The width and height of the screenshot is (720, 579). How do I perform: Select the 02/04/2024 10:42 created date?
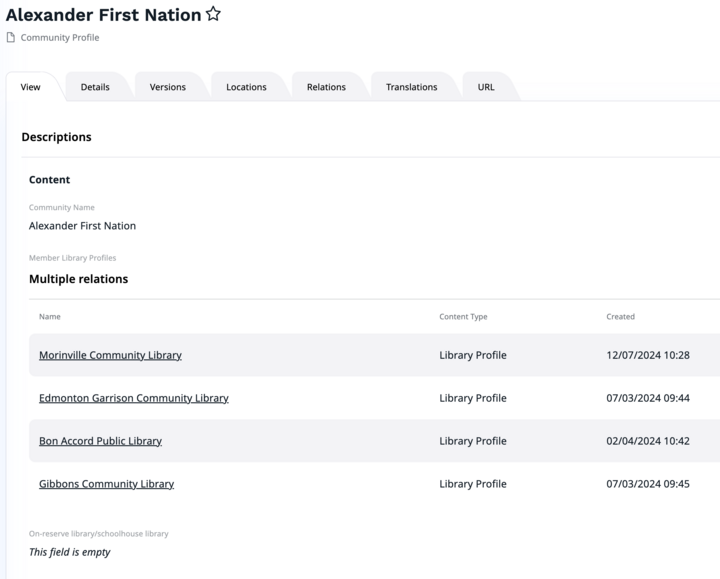click(648, 441)
